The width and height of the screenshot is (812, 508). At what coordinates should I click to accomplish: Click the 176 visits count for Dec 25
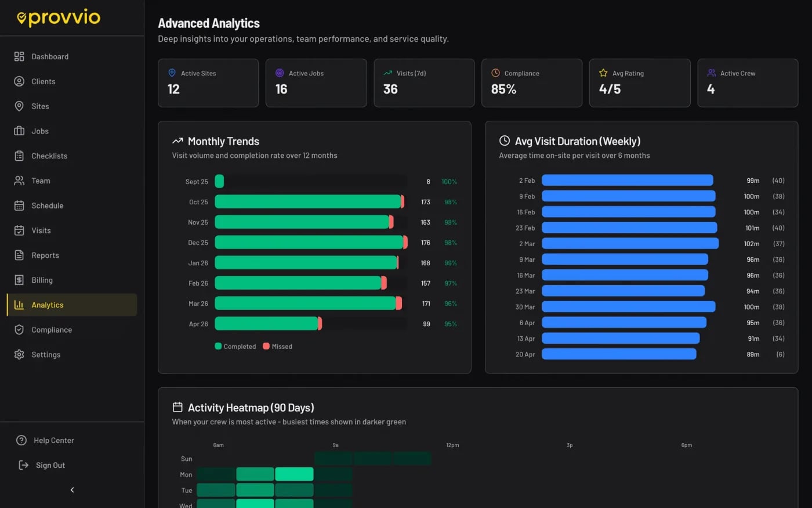click(x=426, y=243)
